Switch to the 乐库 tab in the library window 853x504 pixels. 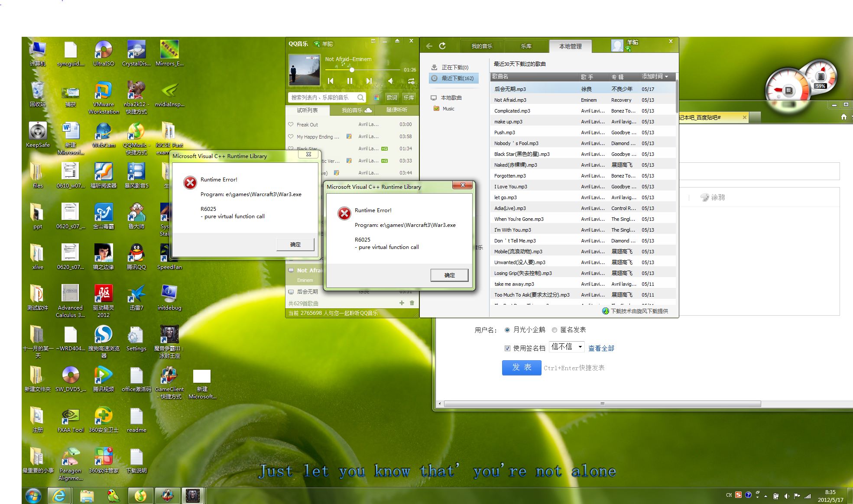tap(526, 46)
